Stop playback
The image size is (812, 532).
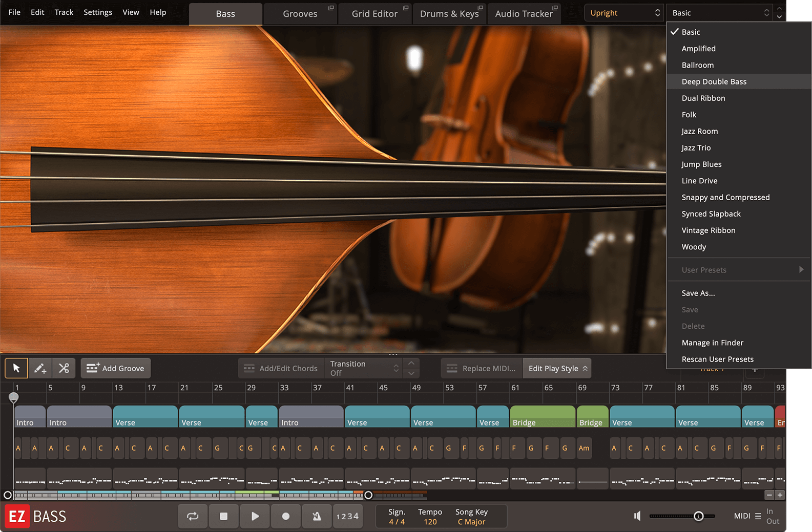224,516
